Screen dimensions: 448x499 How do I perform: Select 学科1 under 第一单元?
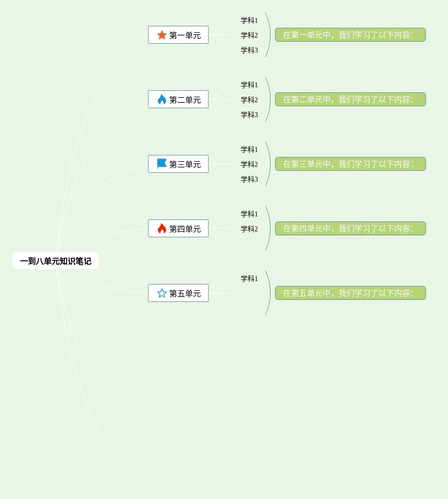tap(249, 20)
